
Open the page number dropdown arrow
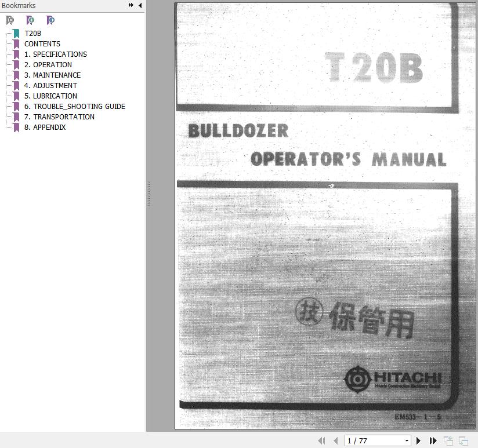pos(407,440)
